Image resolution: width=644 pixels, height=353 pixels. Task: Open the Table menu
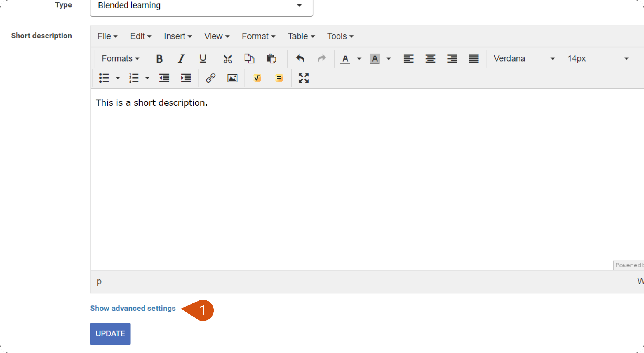tap(301, 36)
